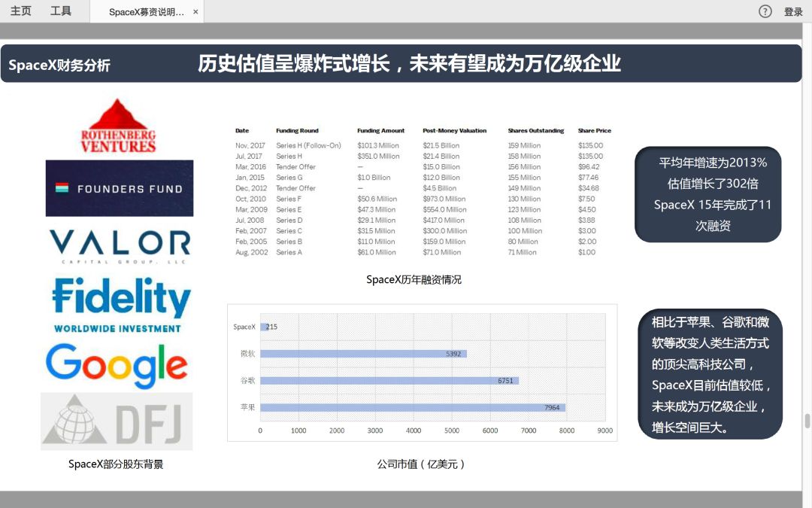Click 'Series H (Follow-On)' cell

click(309, 146)
